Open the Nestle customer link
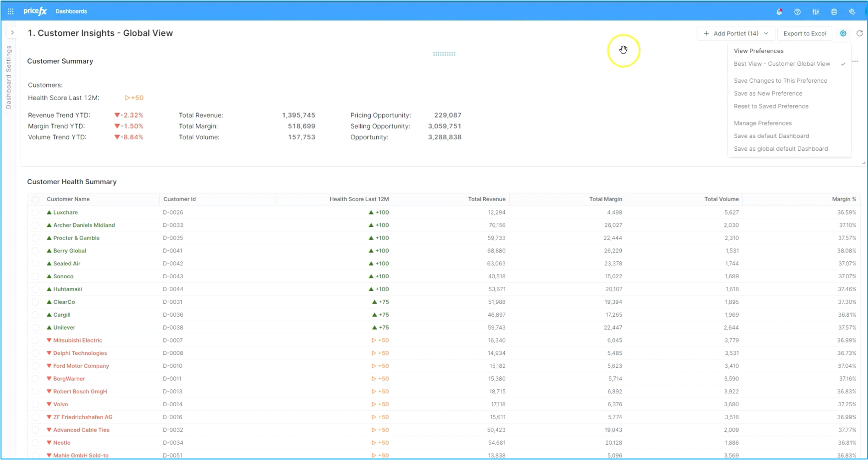Screen dimensions: 868x460 pyautogui.click(x=62, y=443)
